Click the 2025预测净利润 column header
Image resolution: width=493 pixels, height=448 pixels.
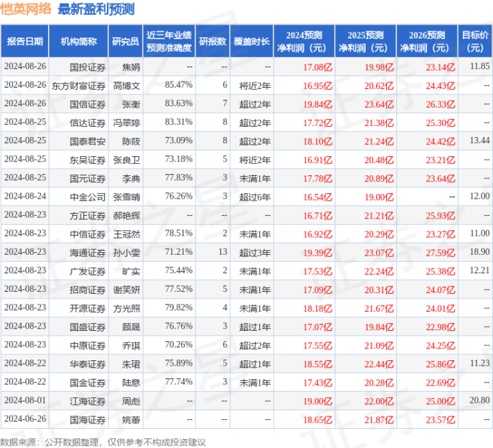pos(365,42)
